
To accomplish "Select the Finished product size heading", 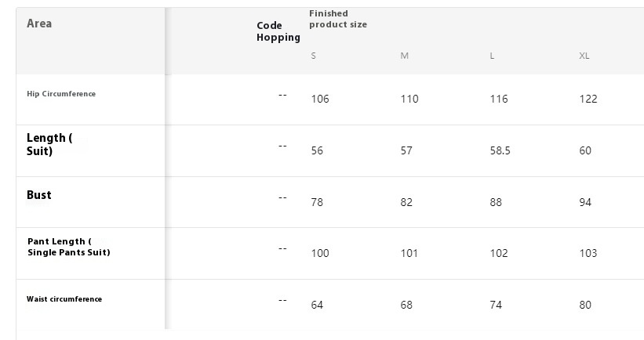I will coord(337,19).
